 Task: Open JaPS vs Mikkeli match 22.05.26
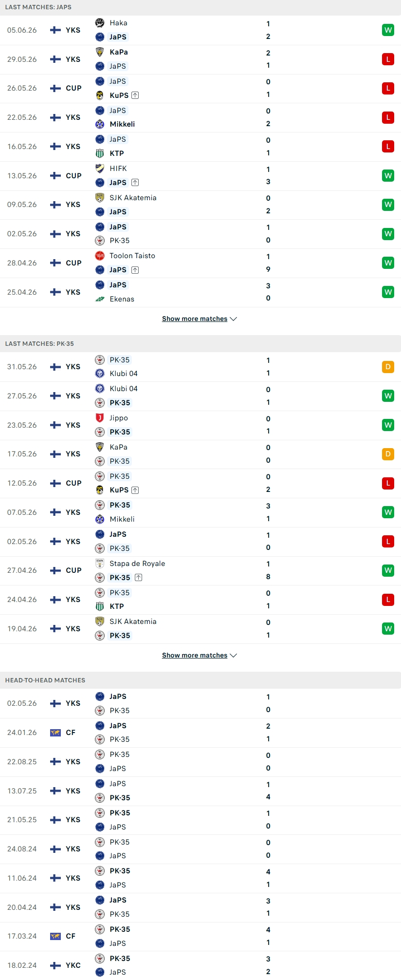click(200, 117)
